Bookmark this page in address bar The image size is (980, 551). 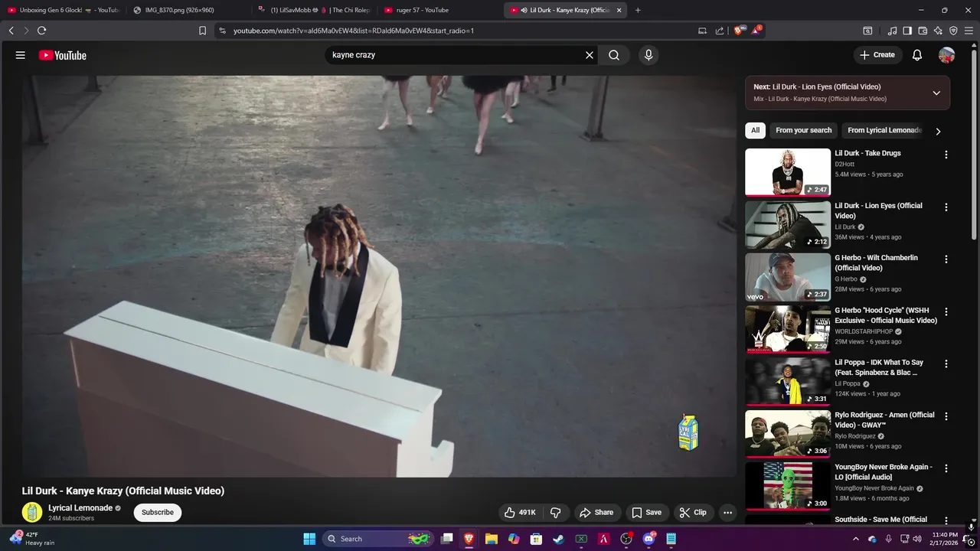(x=202, y=31)
